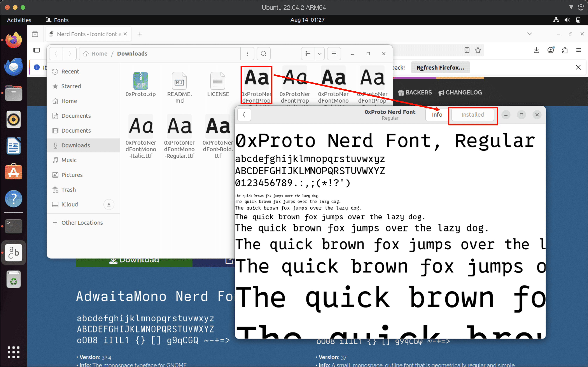Open a new Firefox tab

click(140, 34)
